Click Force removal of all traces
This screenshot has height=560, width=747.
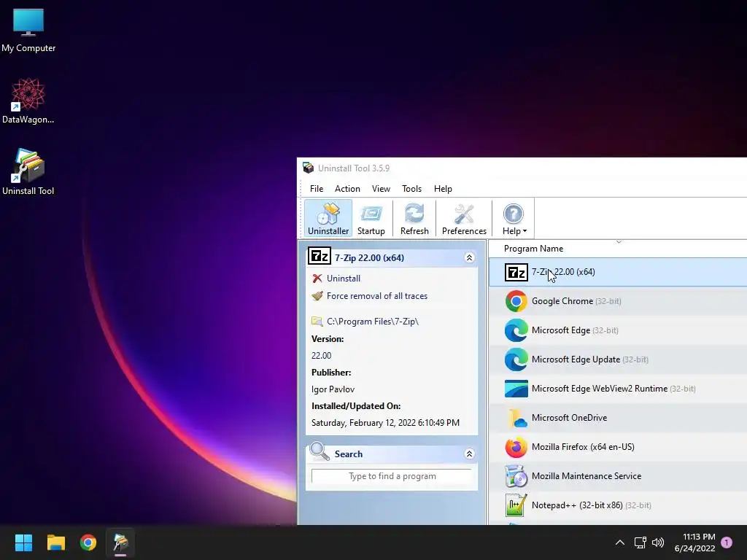[x=377, y=296]
